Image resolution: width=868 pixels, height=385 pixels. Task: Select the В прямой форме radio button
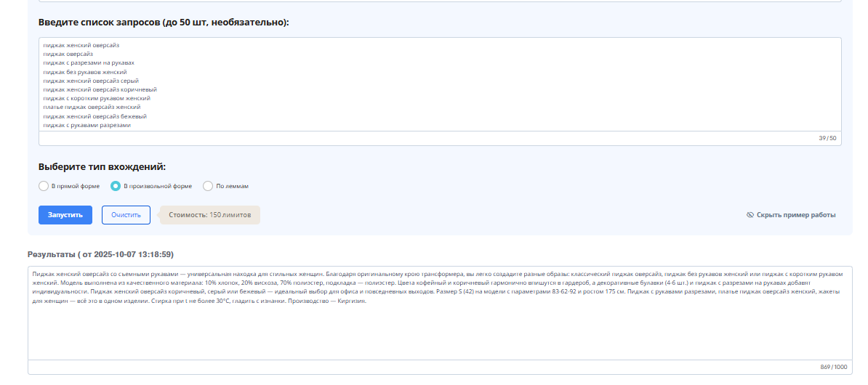pos(44,186)
